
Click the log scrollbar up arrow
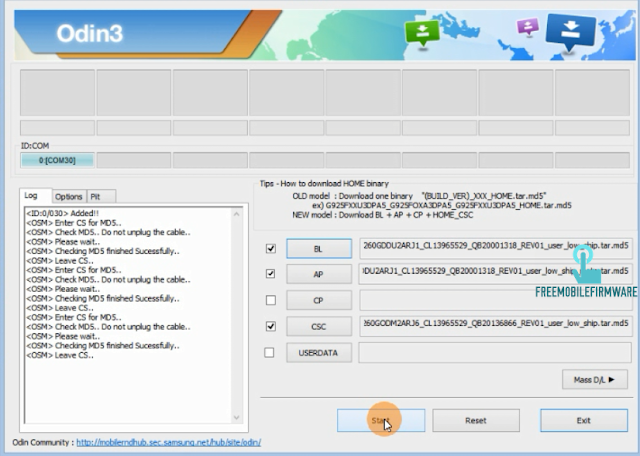point(236,214)
